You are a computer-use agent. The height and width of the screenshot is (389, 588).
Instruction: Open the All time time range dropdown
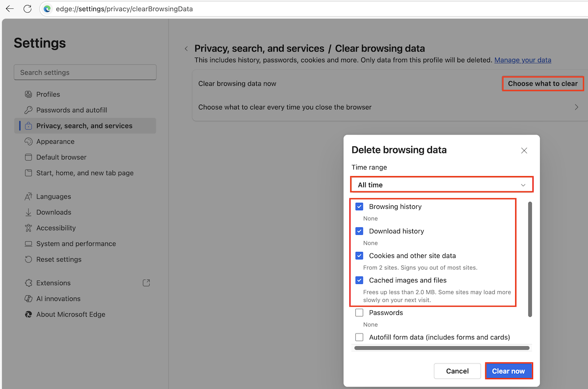pyautogui.click(x=441, y=185)
